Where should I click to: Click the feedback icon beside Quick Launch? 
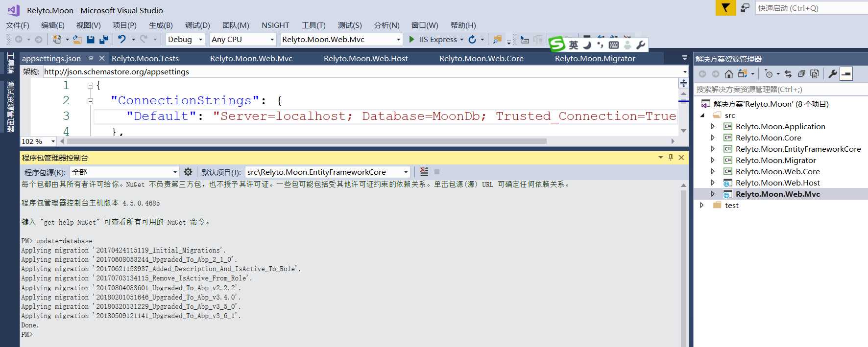[x=745, y=8]
